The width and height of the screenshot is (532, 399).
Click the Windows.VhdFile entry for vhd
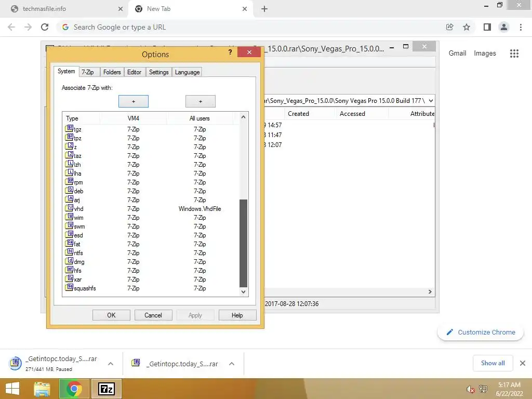click(200, 209)
